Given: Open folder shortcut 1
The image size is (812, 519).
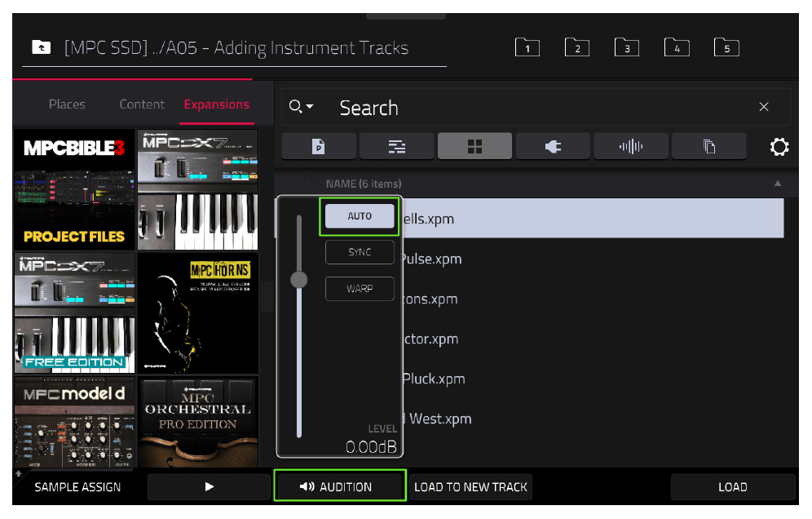Looking at the screenshot, I should tap(527, 47).
